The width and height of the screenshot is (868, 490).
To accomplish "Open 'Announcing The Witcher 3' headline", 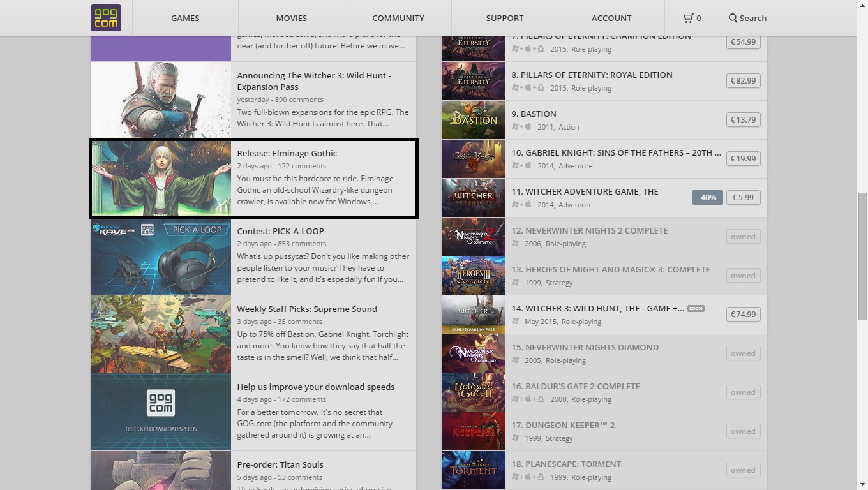I will (x=314, y=81).
